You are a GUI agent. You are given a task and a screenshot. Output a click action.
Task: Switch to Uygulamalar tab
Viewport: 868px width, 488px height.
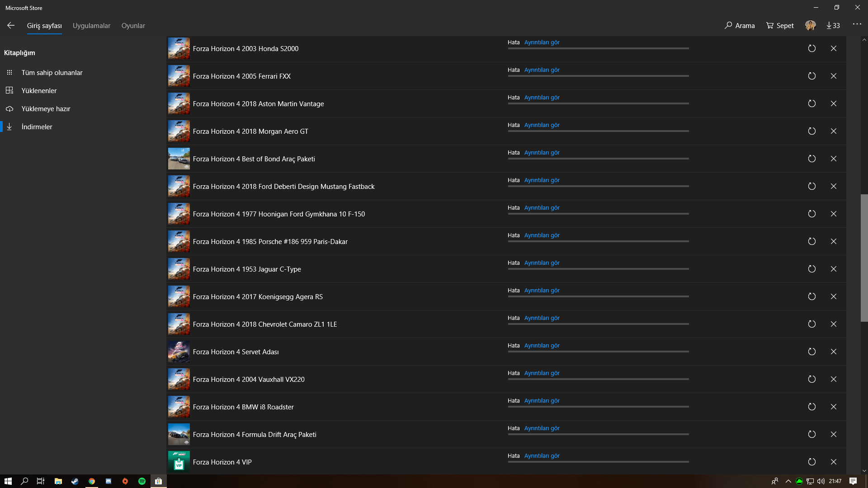pyautogui.click(x=91, y=26)
